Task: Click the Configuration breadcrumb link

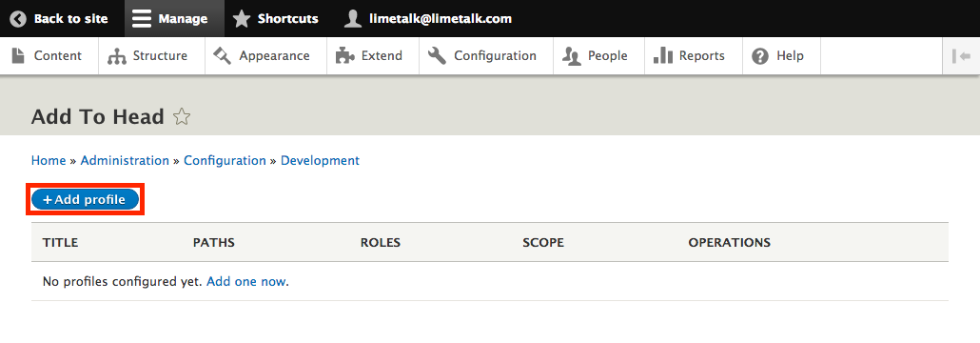Action: pos(225,160)
